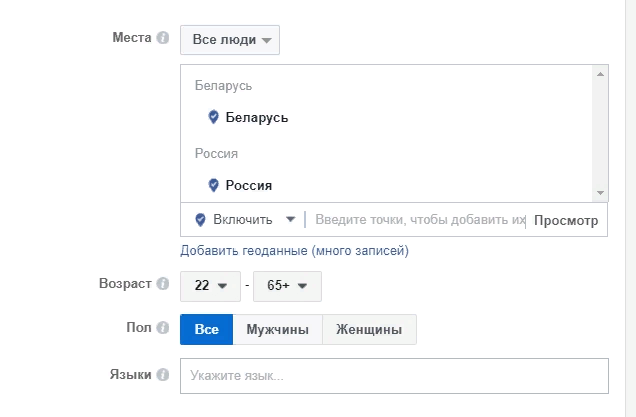Click the Просмотр button

566,220
